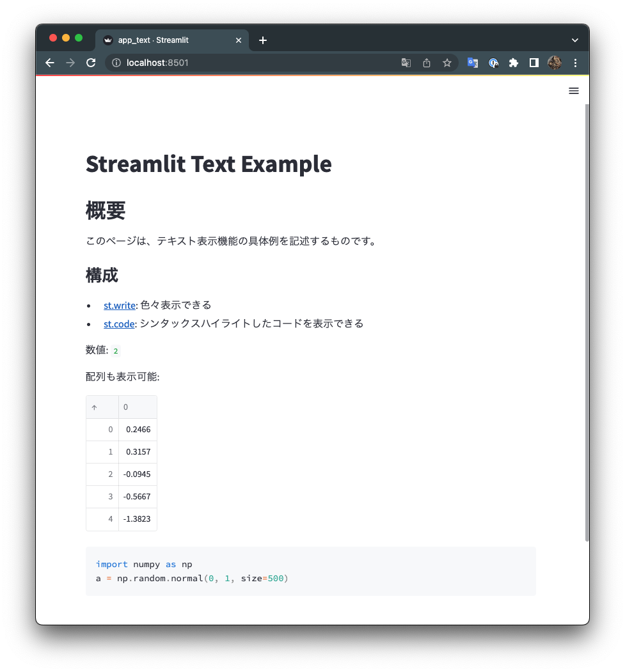Open the Google Translate page icon
Screen dimensions: 625x672
point(406,63)
